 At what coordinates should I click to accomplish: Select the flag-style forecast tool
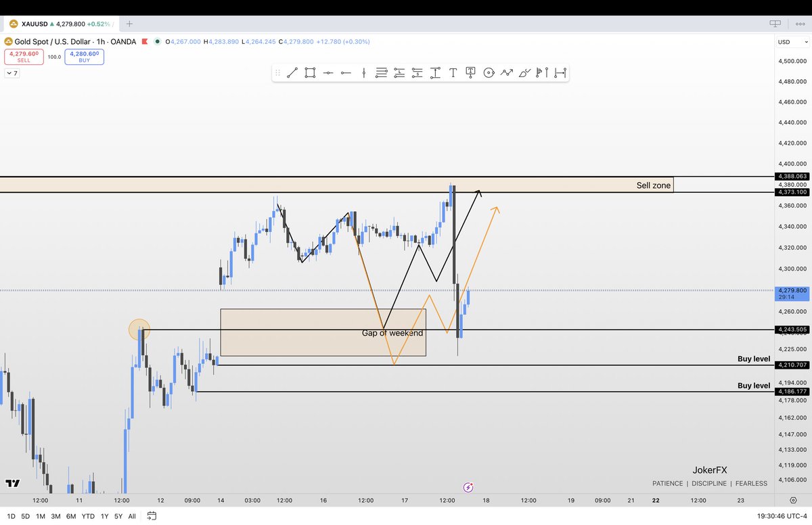point(541,72)
